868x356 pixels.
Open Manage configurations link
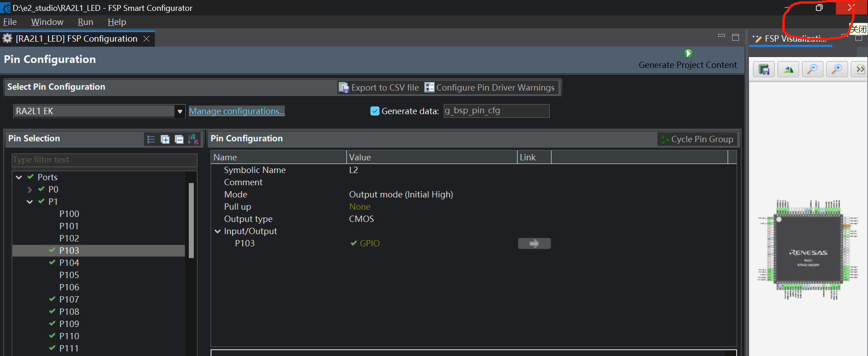(x=237, y=111)
